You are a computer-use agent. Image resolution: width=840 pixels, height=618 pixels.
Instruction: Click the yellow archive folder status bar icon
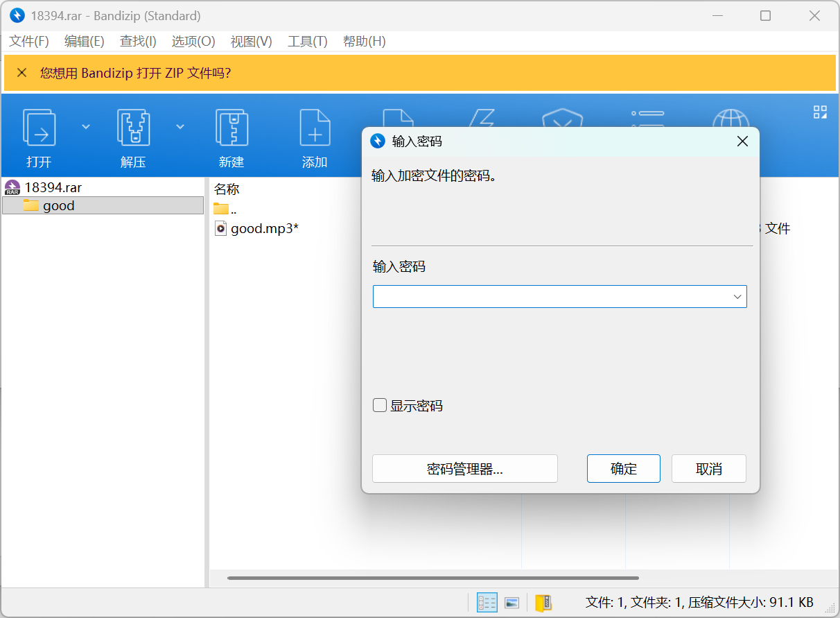pyautogui.click(x=543, y=603)
